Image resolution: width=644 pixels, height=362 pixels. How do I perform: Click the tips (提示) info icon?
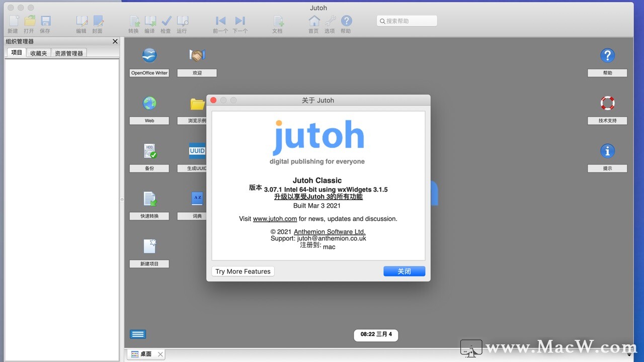point(607,151)
